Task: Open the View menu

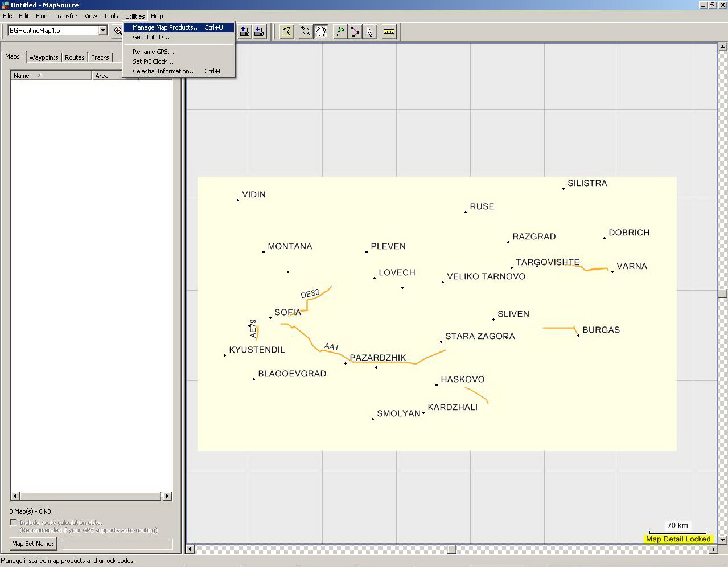Action: pyautogui.click(x=91, y=16)
